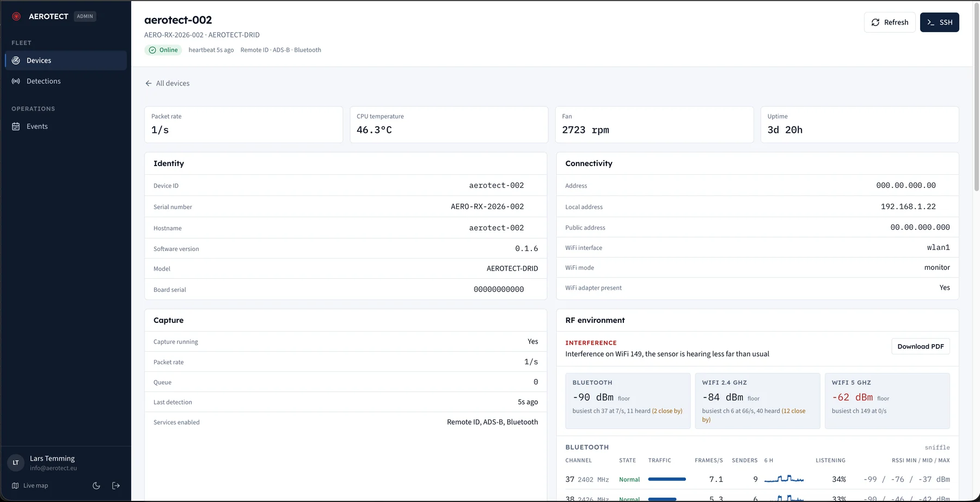Click the channel 37 Normal state
The image size is (980, 502).
[629, 480]
